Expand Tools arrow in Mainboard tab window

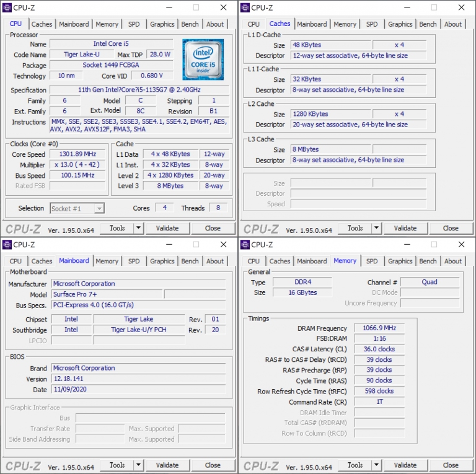[138, 465]
